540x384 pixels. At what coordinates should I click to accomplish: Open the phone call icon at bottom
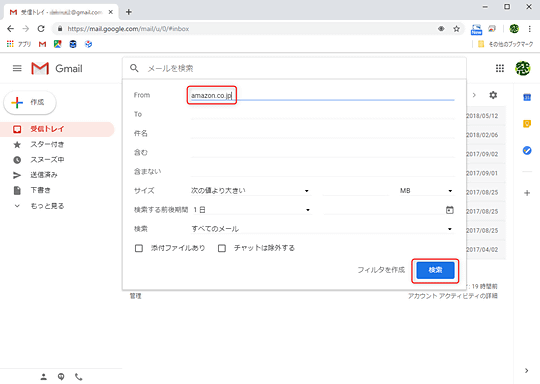[79, 377]
